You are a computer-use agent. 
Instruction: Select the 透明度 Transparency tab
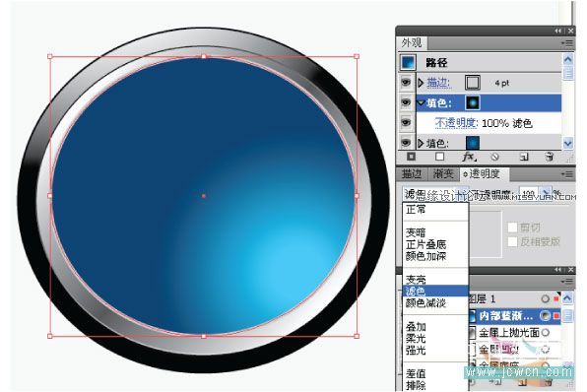pos(485,173)
